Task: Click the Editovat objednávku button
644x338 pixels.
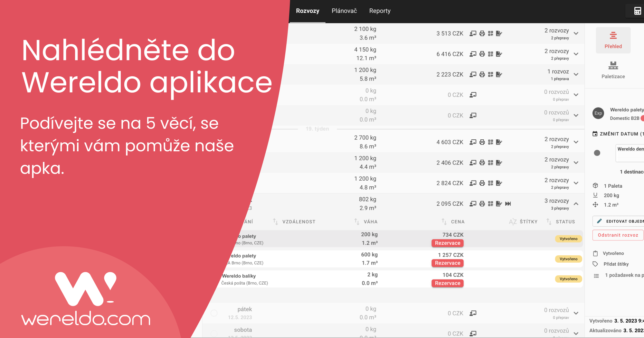Action: coord(618,221)
